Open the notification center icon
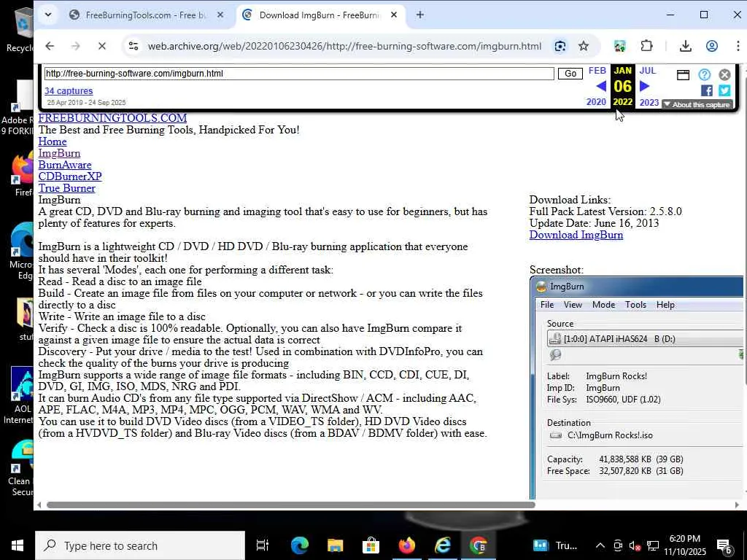The height and width of the screenshot is (560, 747). 725,546
